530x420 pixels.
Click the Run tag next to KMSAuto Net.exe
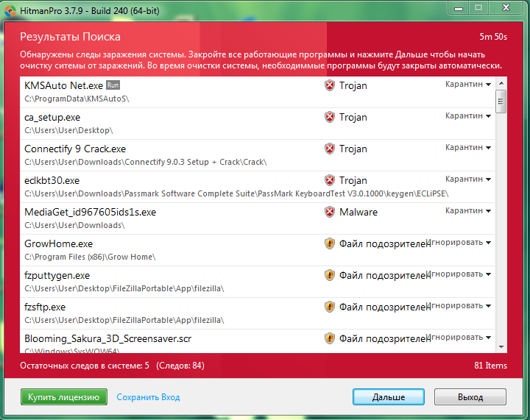click(x=113, y=85)
